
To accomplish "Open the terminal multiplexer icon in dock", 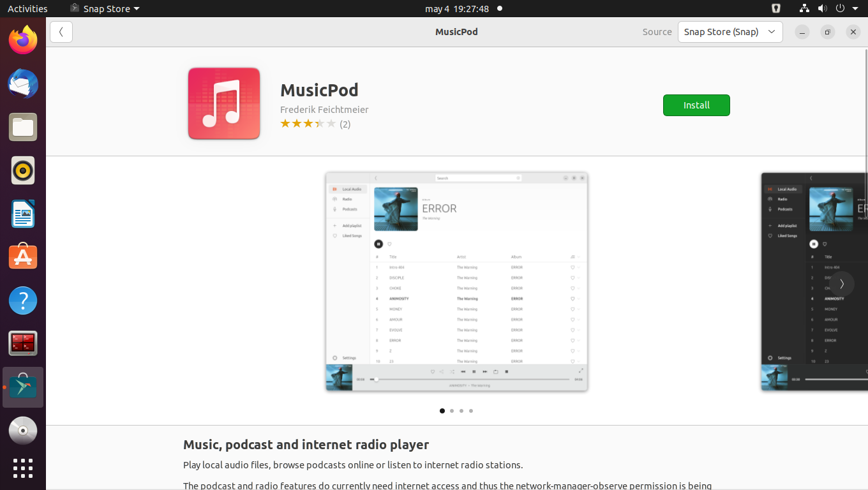I will point(23,344).
